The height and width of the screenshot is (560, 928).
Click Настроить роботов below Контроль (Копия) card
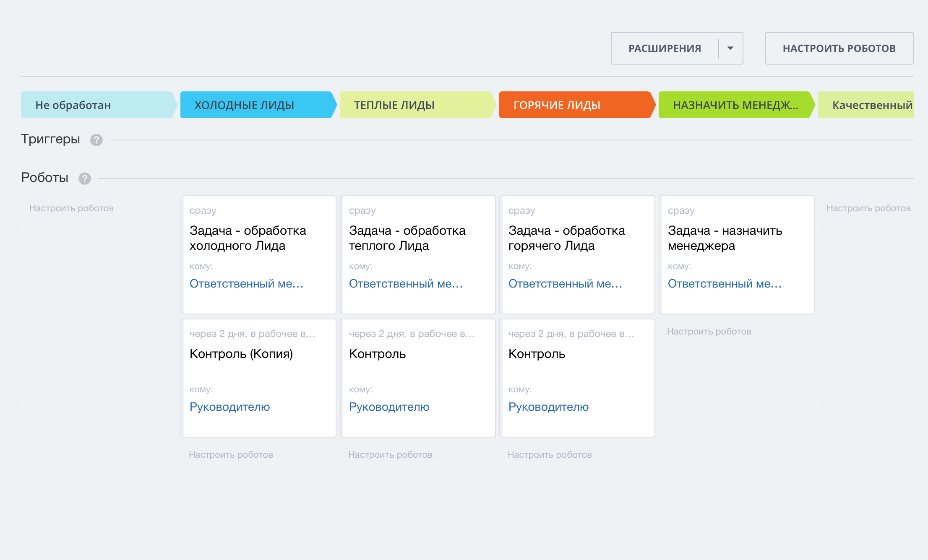[231, 455]
